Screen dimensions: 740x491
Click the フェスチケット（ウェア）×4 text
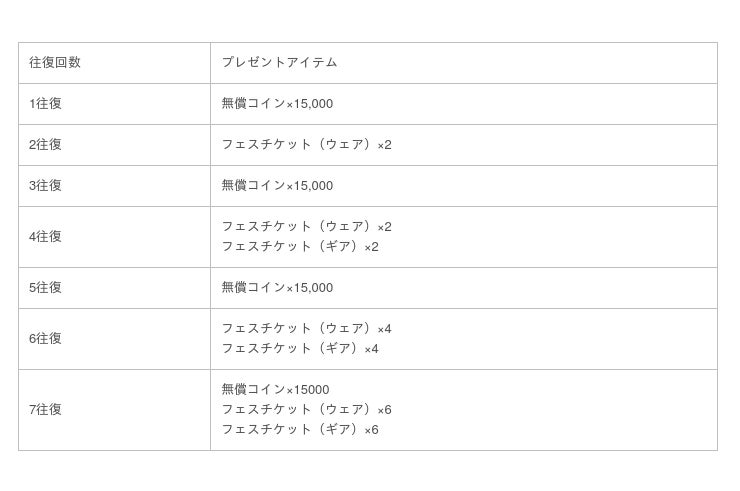(306, 329)
